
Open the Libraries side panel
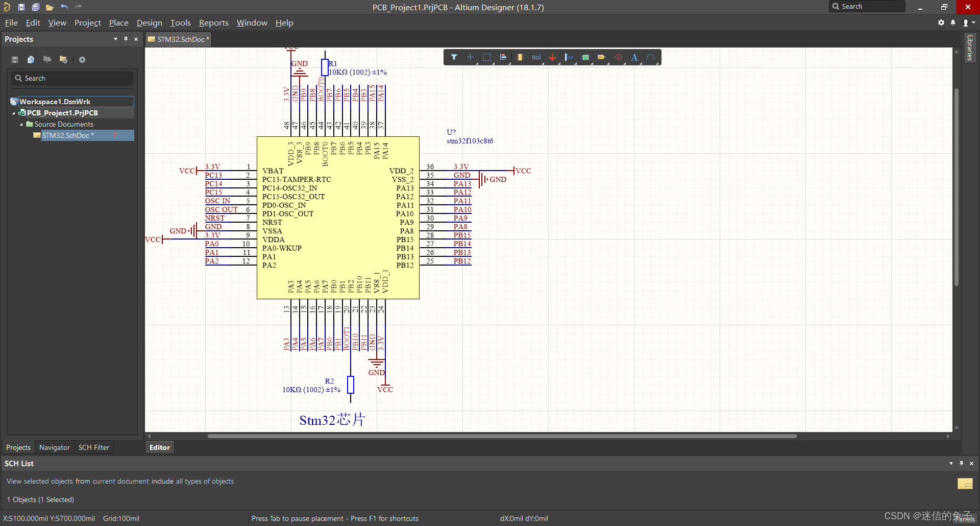point(970,47)
